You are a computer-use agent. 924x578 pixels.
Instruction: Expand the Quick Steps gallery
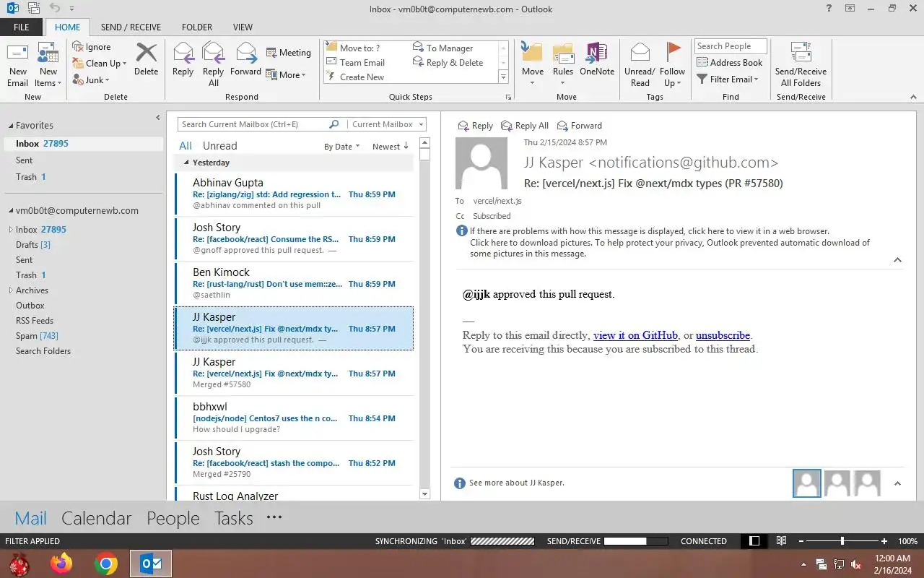(x=504, y=77)
